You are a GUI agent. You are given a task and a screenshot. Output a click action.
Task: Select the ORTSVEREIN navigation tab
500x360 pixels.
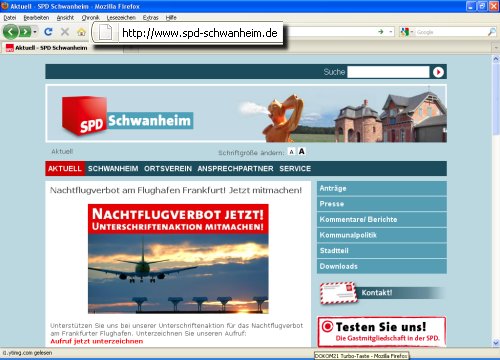[168, 169]
